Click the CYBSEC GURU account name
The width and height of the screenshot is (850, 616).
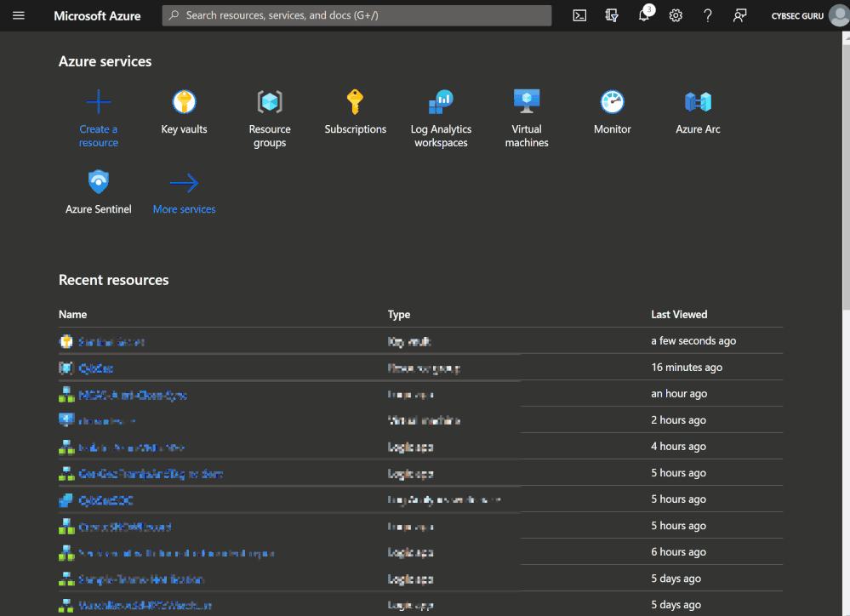[x=797, y=15]
